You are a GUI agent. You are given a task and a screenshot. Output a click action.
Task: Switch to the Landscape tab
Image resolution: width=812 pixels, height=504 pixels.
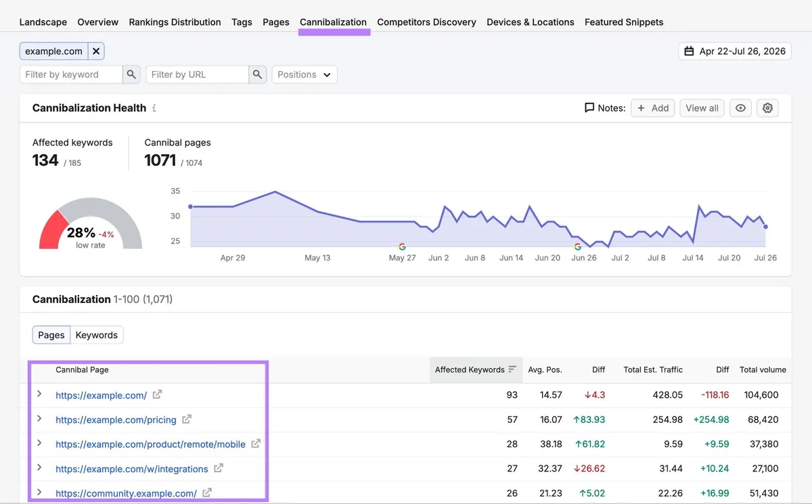43,22
